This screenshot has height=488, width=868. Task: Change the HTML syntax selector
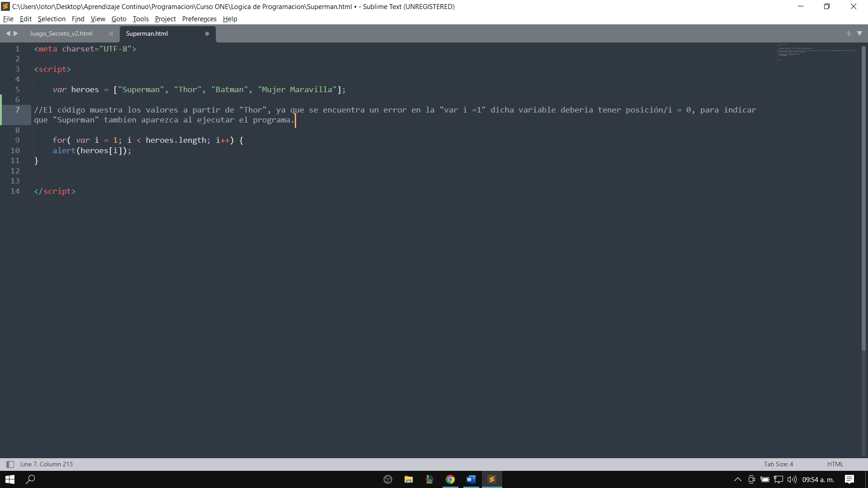835,464
